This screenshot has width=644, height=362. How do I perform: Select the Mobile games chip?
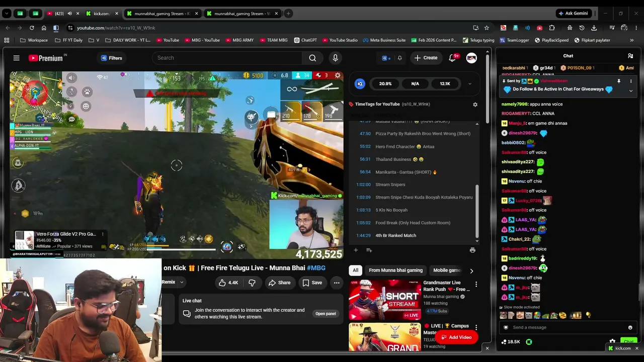pyautogui.click(x=447, y=270)
